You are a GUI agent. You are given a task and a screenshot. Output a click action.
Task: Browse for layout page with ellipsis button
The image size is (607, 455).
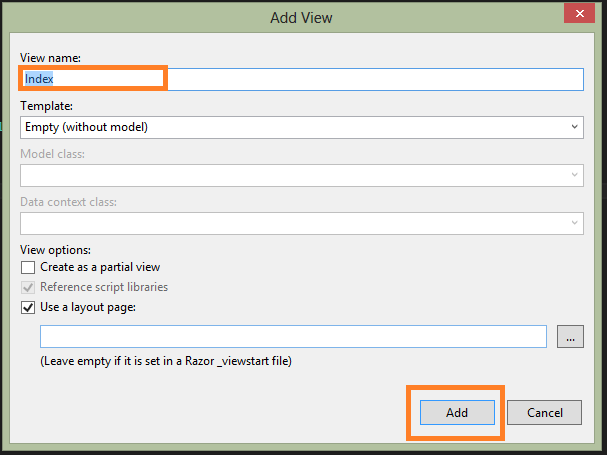click(x=570, y=337)
